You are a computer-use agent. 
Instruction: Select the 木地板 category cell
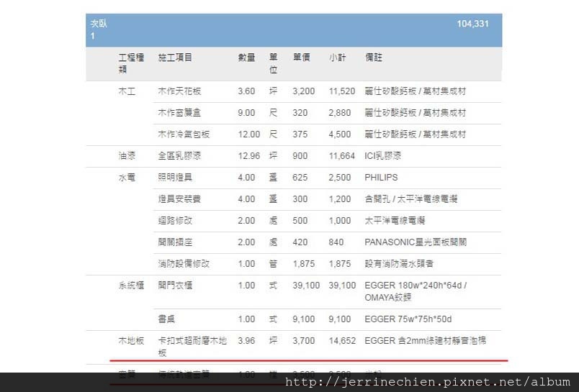click(131, 340)
